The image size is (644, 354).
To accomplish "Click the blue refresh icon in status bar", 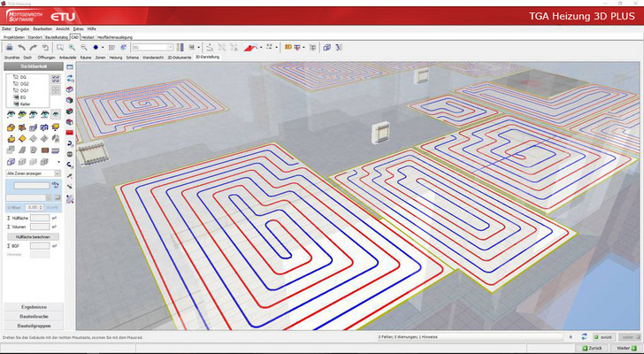I will [x=584, y=337].
